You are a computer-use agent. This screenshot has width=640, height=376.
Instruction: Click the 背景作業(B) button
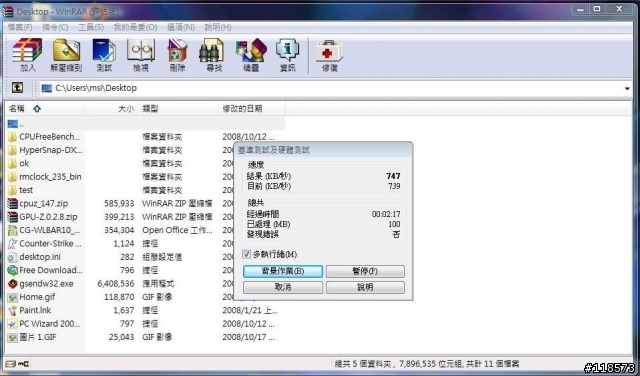point(283,271)
